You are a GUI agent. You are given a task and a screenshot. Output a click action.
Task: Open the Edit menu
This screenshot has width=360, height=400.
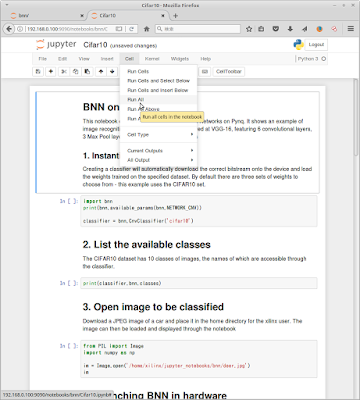(x=63, y=59)
